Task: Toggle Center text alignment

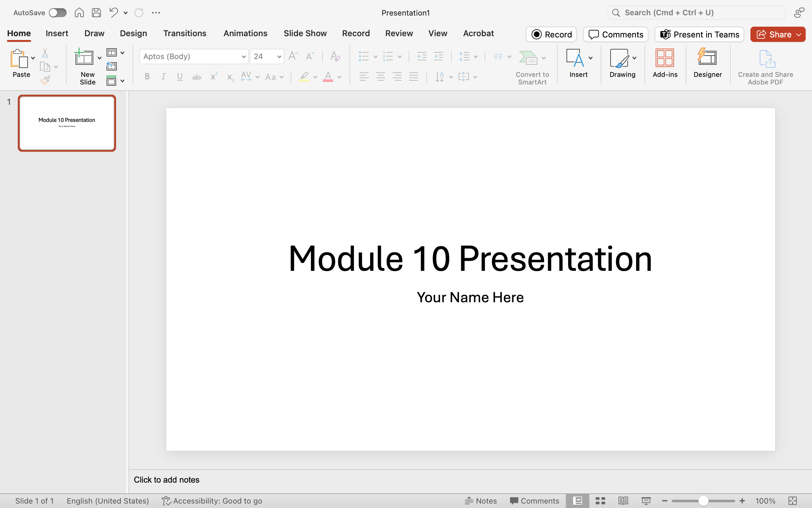Action: coord(381,77)
